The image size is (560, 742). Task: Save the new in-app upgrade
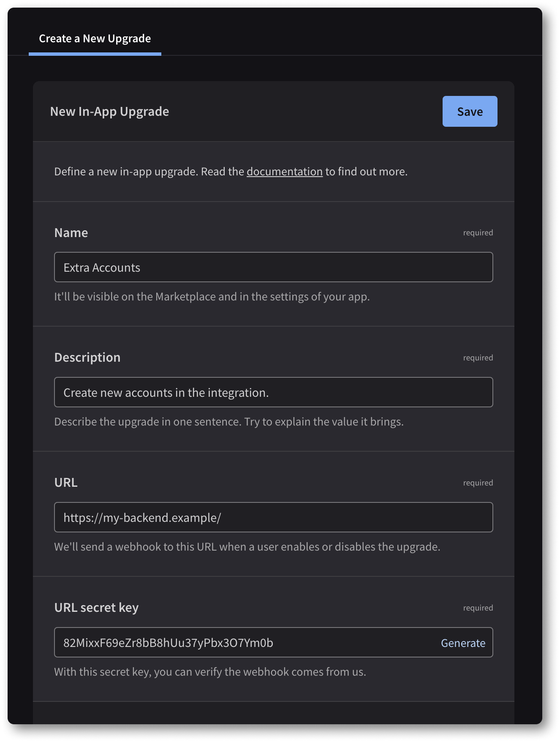(470, 111)
